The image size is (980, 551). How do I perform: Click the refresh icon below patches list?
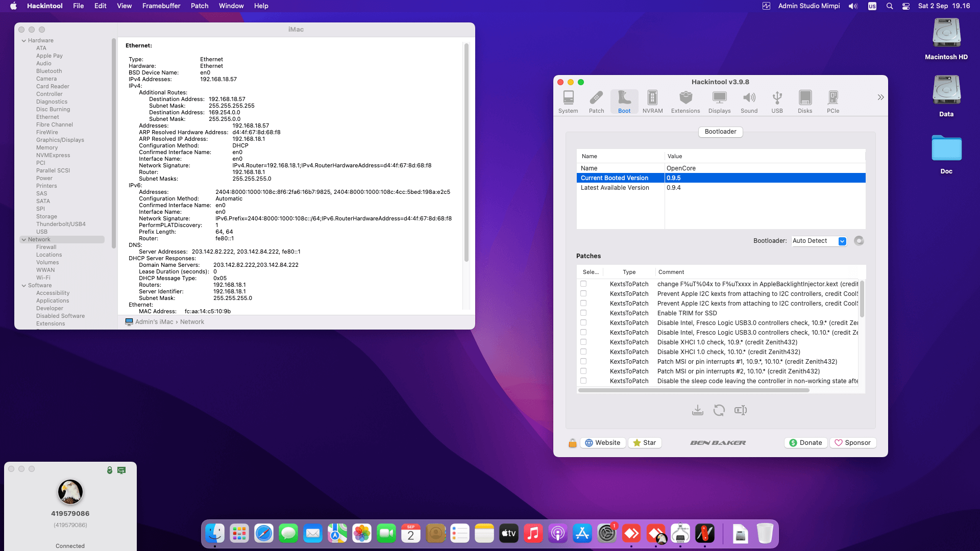(719, 410)
